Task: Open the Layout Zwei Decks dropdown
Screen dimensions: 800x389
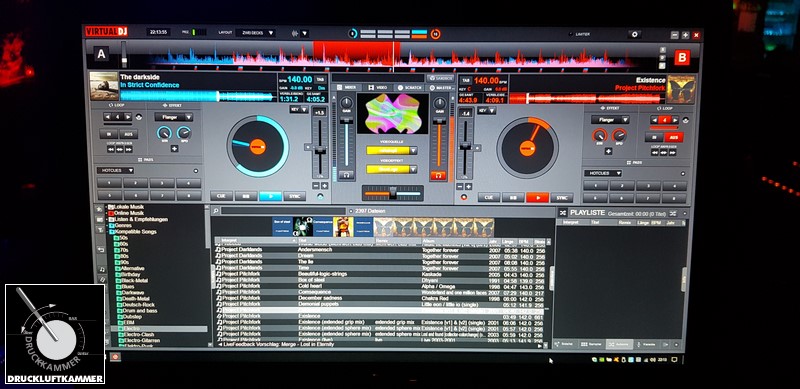Action: tap(256, 33)
